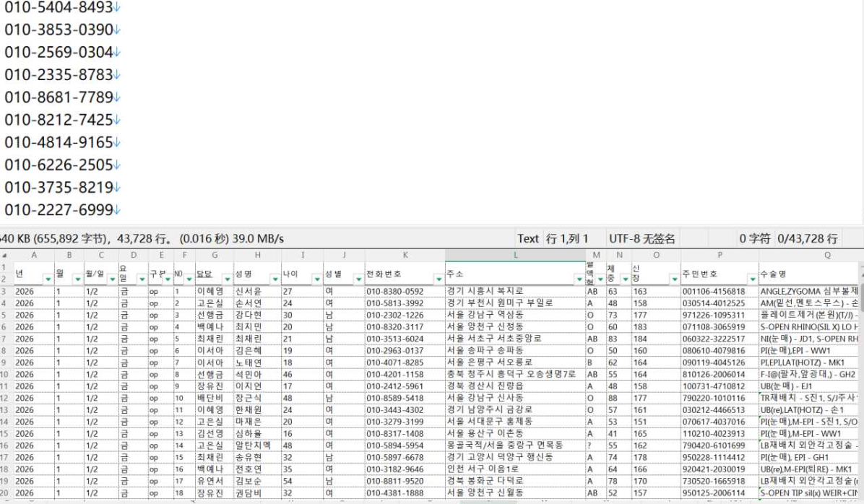
Task: Select column H header
Action: 257,255
